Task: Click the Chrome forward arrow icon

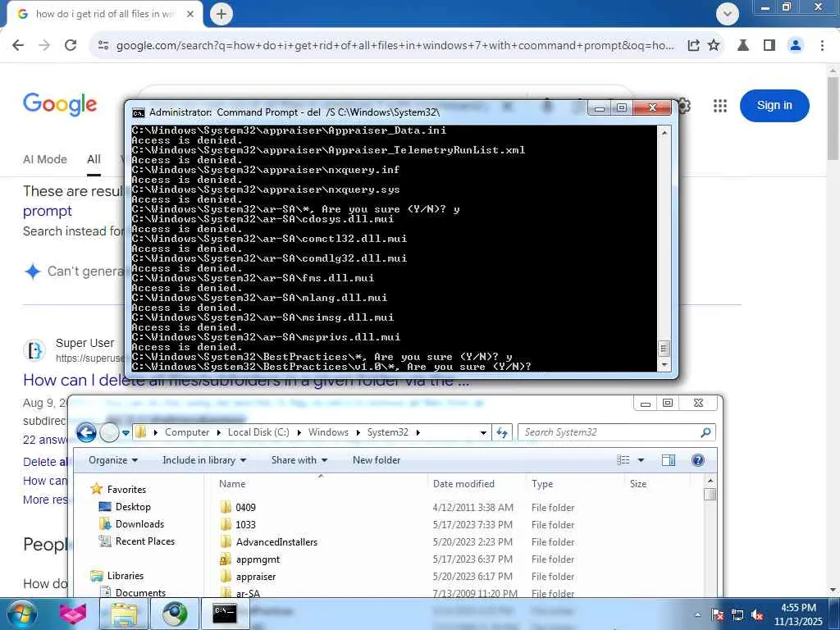Action: tap(44, 45)
